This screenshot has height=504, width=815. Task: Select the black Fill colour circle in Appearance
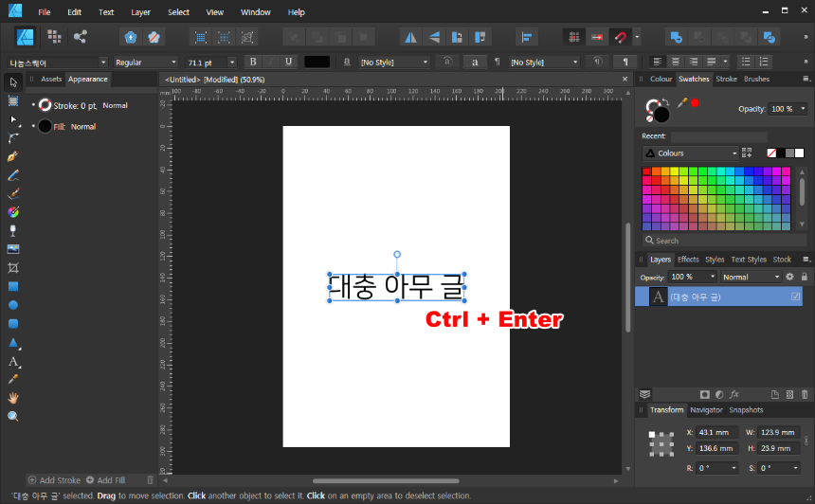tap(45, 126)
